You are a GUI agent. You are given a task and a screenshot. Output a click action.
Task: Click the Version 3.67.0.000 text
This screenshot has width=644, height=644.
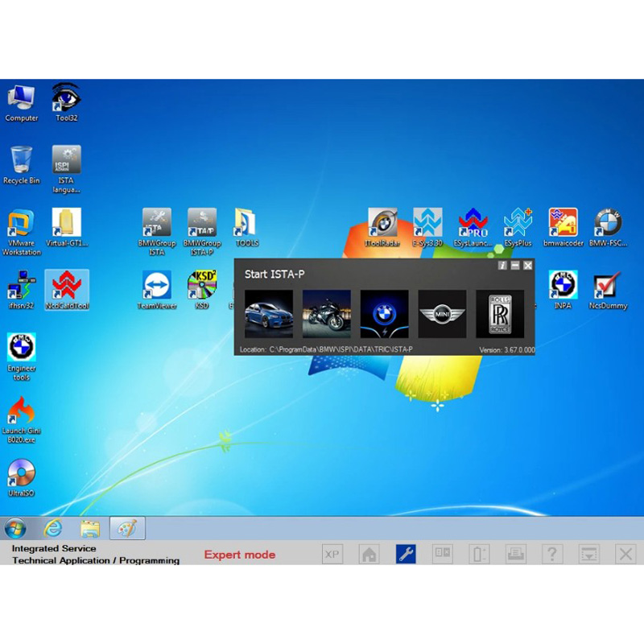pos(507,350)
